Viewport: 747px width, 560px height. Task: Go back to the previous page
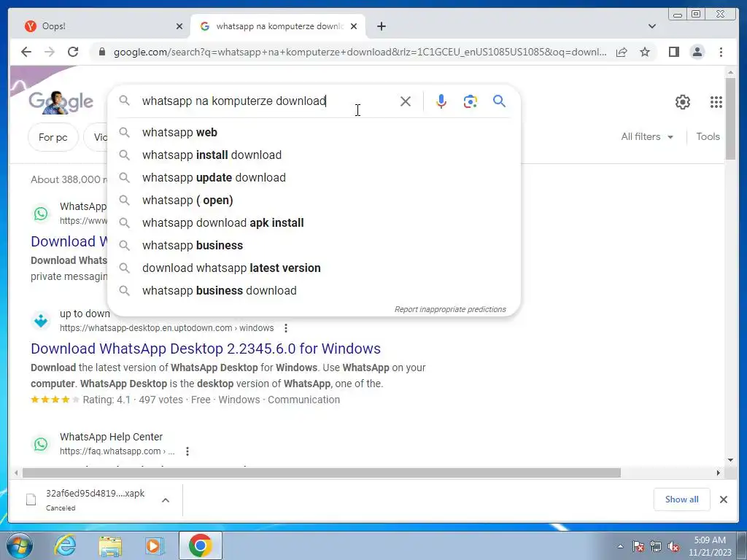(26, 52)
